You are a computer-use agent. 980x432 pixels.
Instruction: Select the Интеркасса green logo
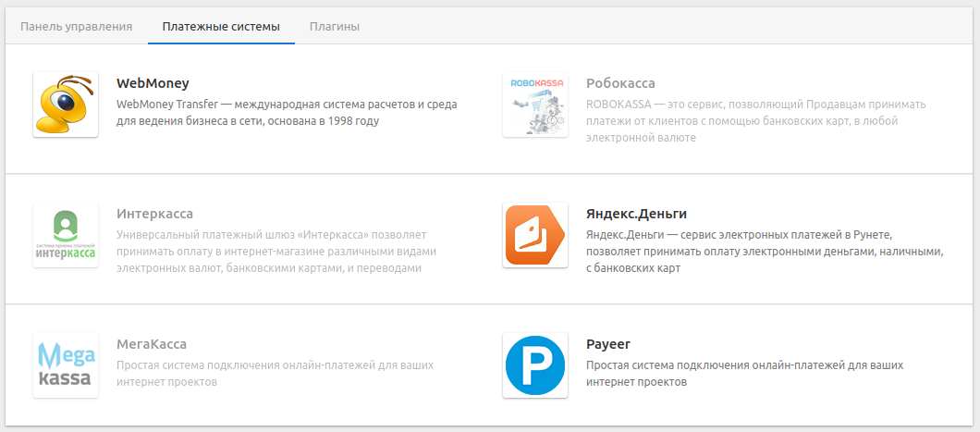(x=66, y=235)
